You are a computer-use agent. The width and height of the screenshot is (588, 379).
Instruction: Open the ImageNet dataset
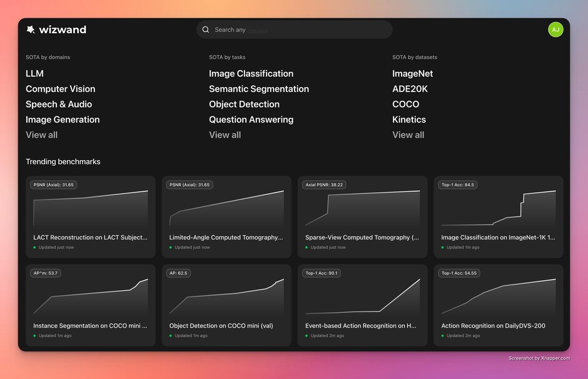412,73
